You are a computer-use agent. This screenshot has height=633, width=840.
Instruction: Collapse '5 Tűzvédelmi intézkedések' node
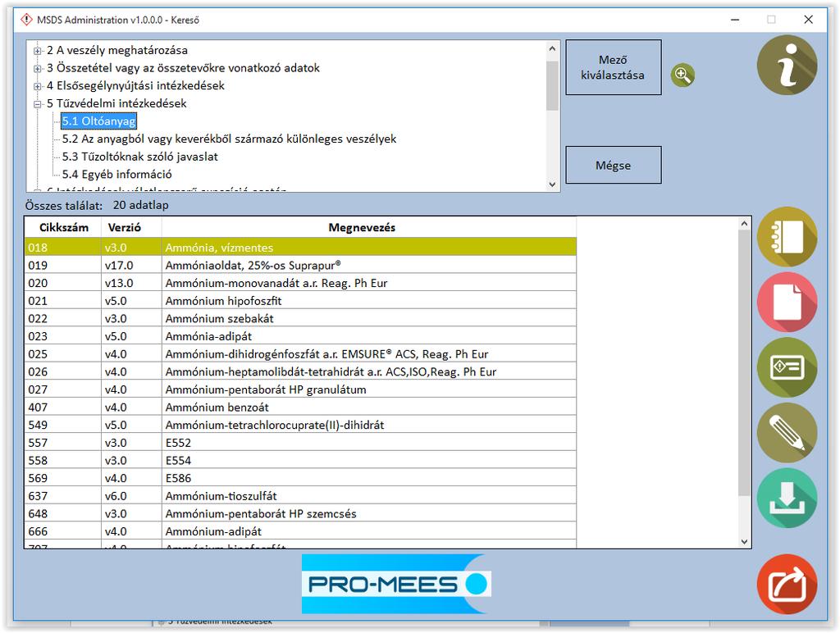click(x=37, y=104)
